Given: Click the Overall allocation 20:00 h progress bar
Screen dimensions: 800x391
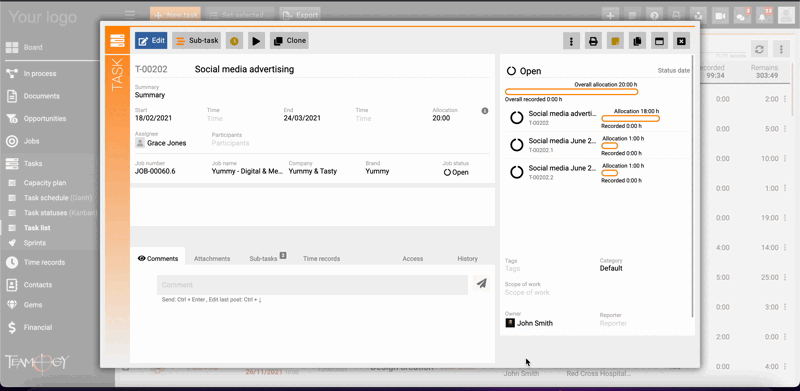Looking at the screenshot, I should 571,92.
